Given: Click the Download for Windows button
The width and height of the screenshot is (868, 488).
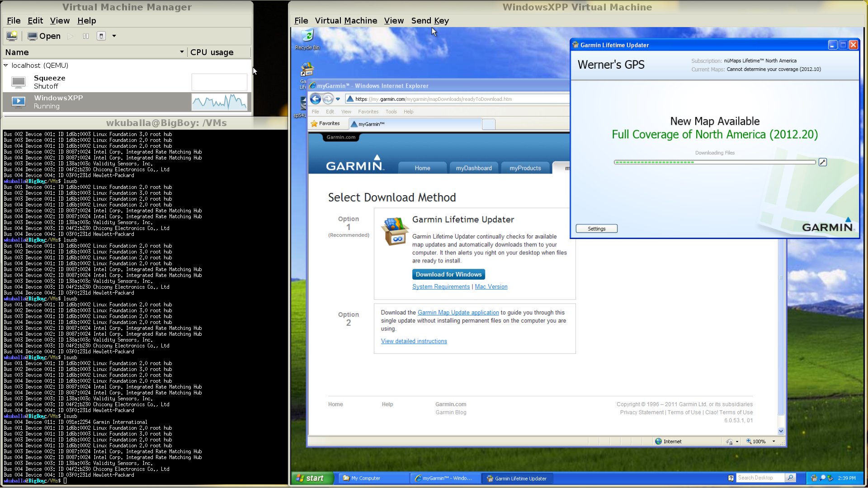Looking at the screenshot, I should click(x=448, y=274).
